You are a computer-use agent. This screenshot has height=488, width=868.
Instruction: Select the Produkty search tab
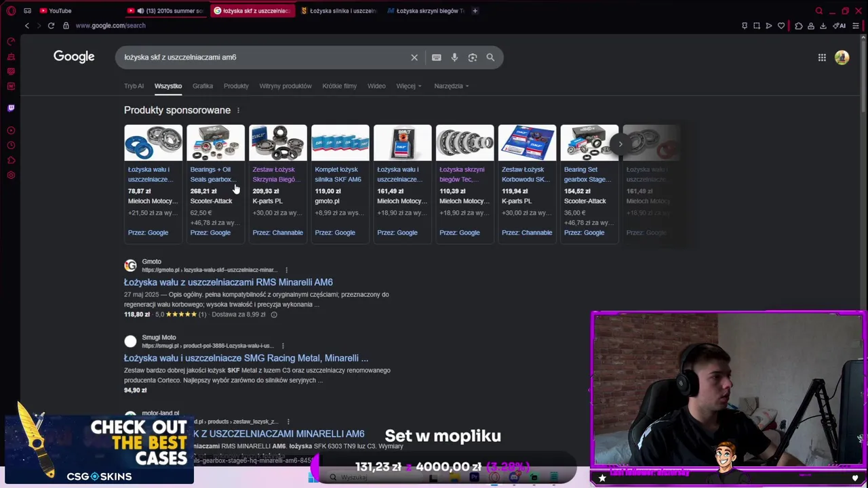pyautogui.click(x=236, y=86)
